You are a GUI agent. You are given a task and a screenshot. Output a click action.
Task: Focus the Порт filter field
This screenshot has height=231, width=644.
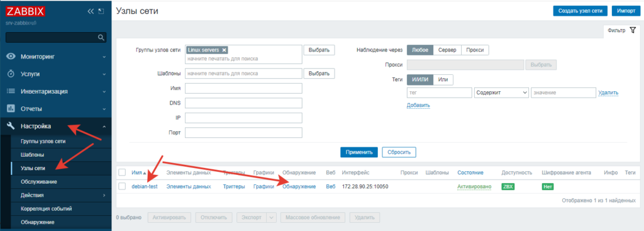243,133
